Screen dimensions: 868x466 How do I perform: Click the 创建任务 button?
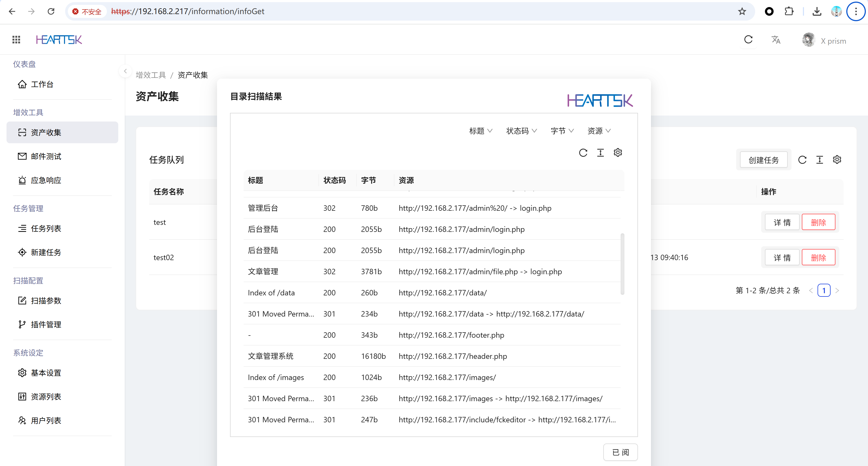pyautogui.click(x=764, y=160)
